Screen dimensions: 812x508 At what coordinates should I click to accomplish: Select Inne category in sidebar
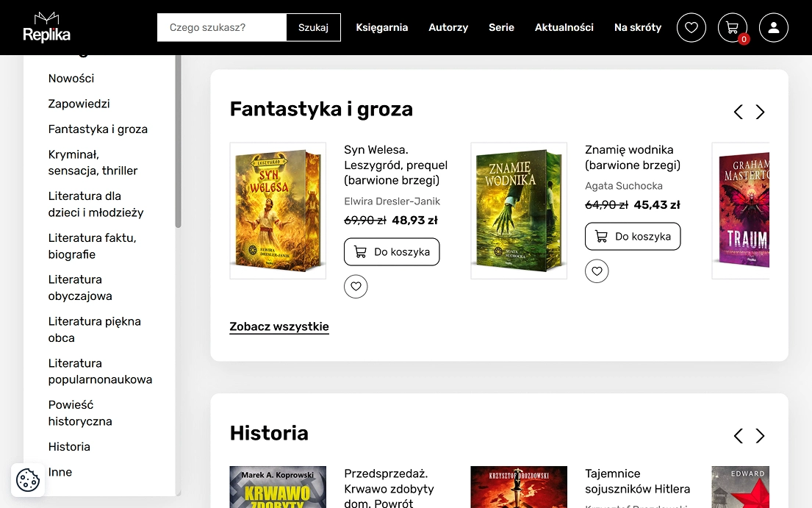[x=60, y=472]
